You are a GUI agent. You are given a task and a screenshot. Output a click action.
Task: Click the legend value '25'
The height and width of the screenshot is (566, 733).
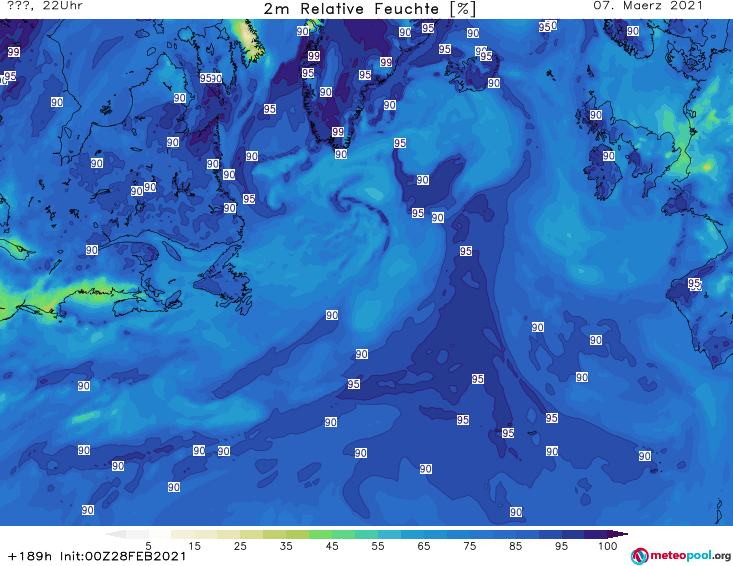tap(240, 546)
